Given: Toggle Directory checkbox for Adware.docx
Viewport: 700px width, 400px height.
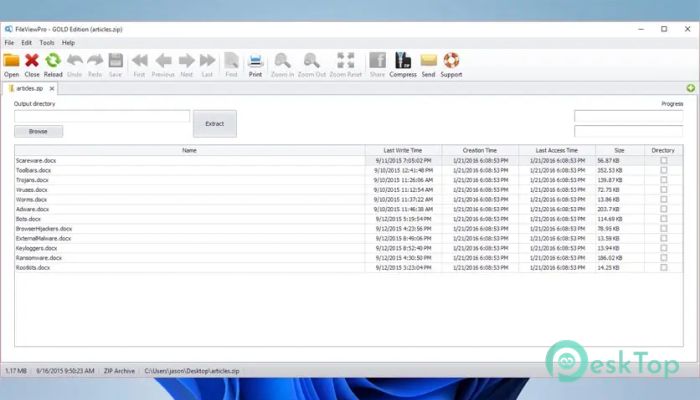Looking at the screenshot, I should pos(663,209).
